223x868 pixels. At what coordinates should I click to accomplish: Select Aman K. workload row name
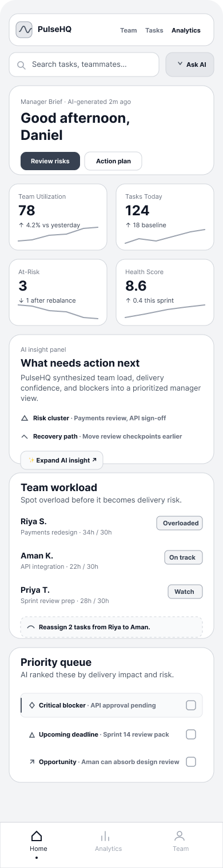pyautogui.click(x=37, y=556)
